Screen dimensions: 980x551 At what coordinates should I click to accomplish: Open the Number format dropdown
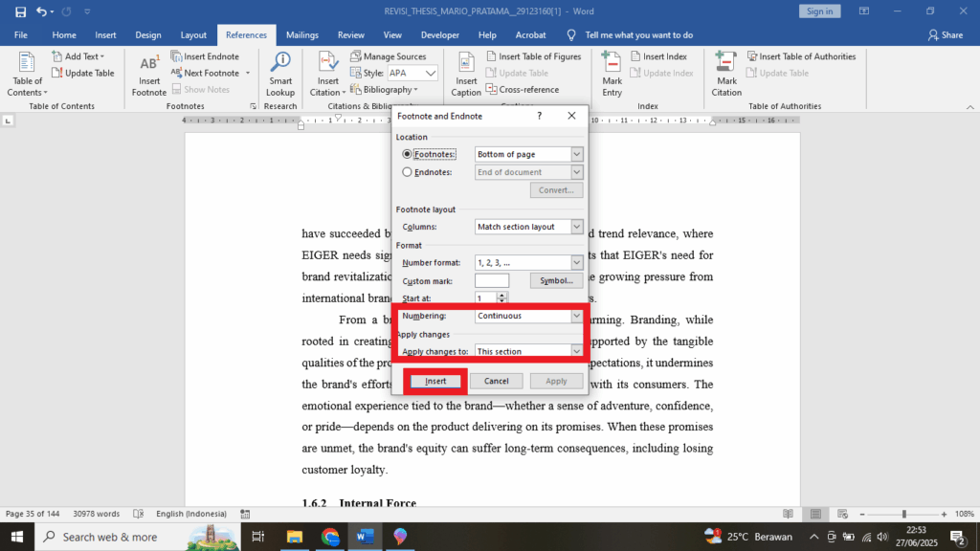point(576,262)
